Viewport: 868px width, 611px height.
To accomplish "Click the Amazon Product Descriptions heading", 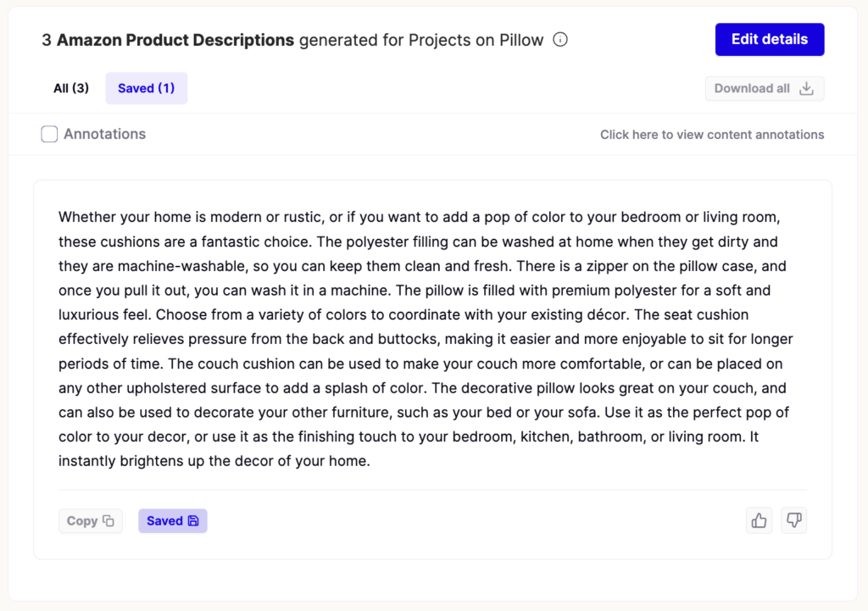I will tap(175, 40).
